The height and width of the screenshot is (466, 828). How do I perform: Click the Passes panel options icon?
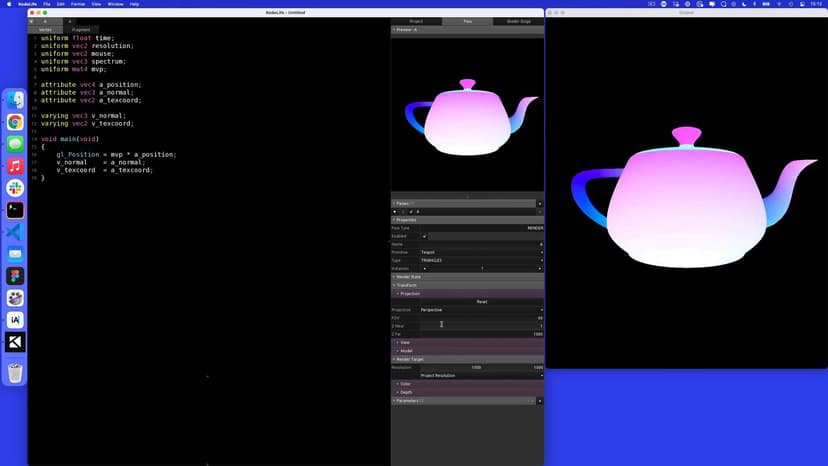tap(540, 203)
